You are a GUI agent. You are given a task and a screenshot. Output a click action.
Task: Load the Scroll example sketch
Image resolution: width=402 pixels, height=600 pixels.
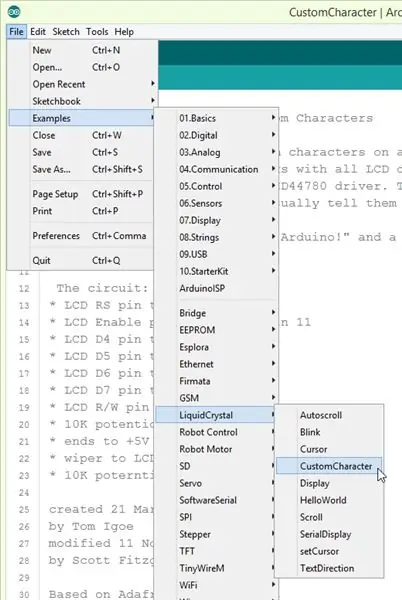329,517
